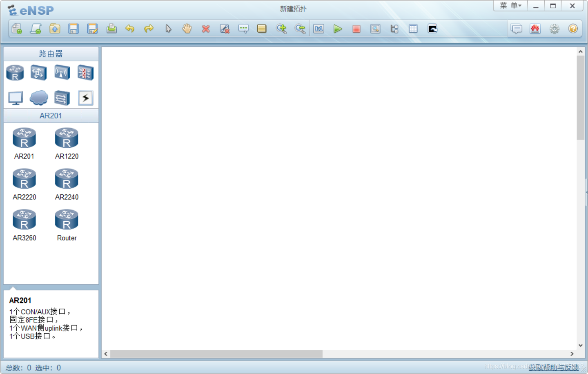Select the router device category icon
Screen dimensions: 588x374
pyautogui.click(x=15, y=73)
